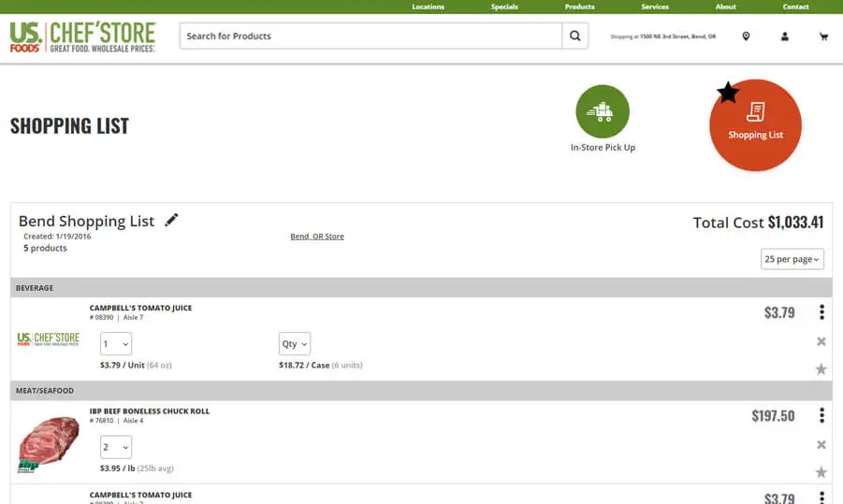The image size is (843, 504).
Task: Click the $197.50 beef price
Action: [x=773, y=416]
